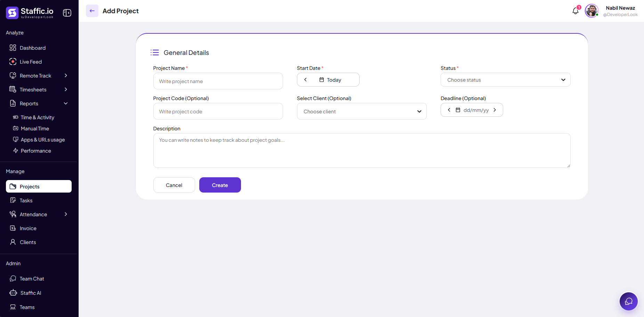Open Staffic AI menu item
Image resolution: width=644 pixels, height=317 pixels.
[39, 293]
